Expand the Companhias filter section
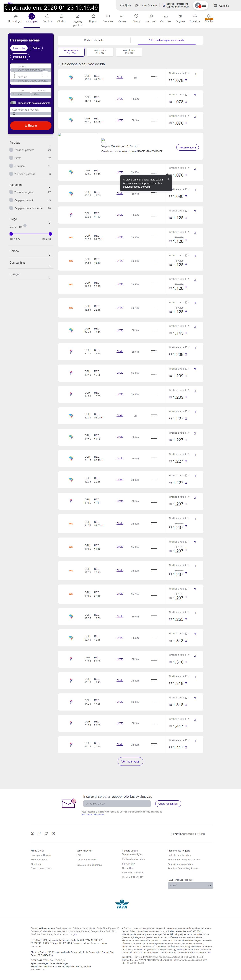Viewport: 241px width, 980px height. (x=50, y=266)
